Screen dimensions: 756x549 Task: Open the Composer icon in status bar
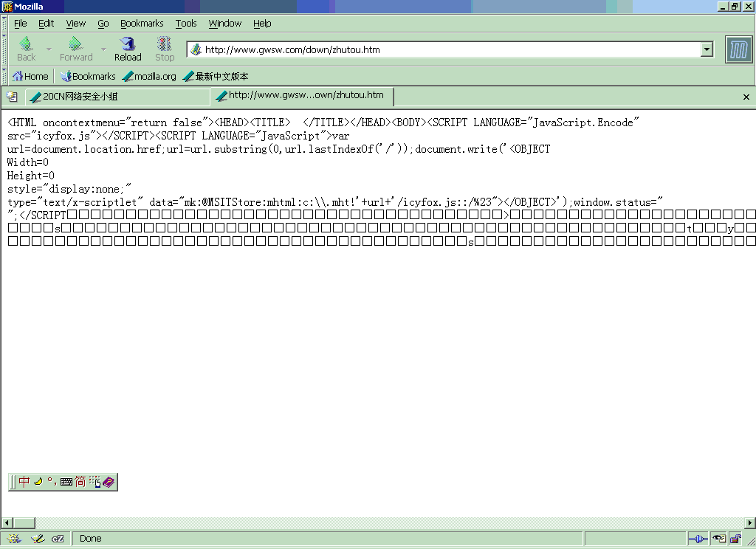[x=37, y=539]
